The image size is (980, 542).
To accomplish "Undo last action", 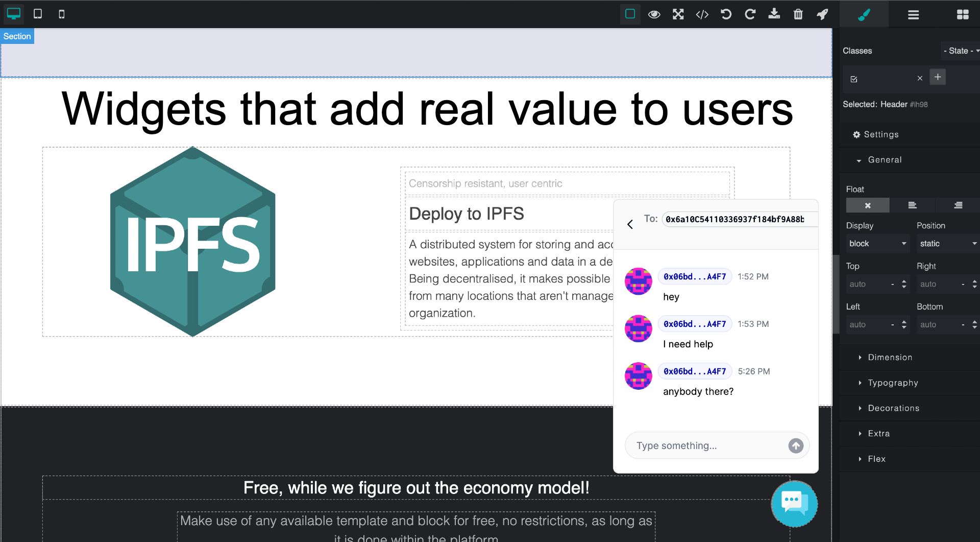I will [726, 14].
